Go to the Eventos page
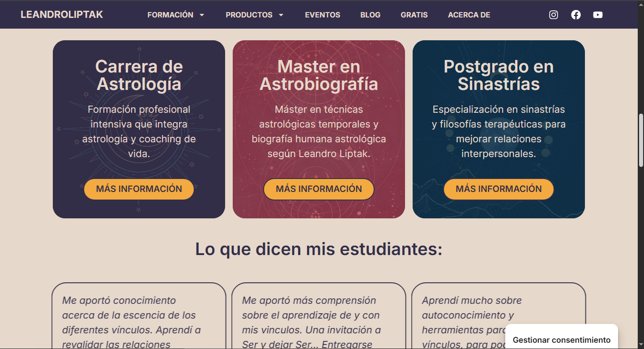644x349 pixels. [323, 15]
